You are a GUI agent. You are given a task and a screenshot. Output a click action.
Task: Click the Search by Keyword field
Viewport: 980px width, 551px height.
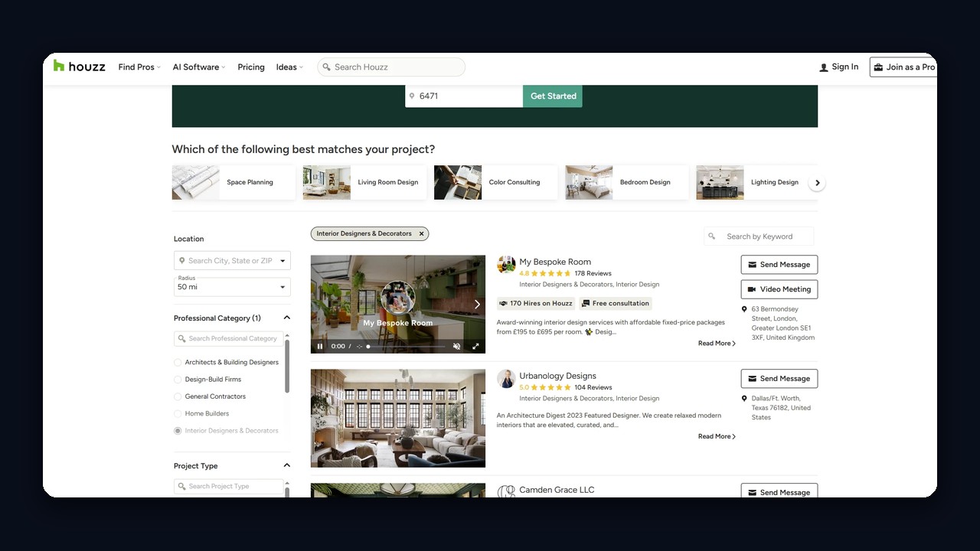[x=759, y=236]
